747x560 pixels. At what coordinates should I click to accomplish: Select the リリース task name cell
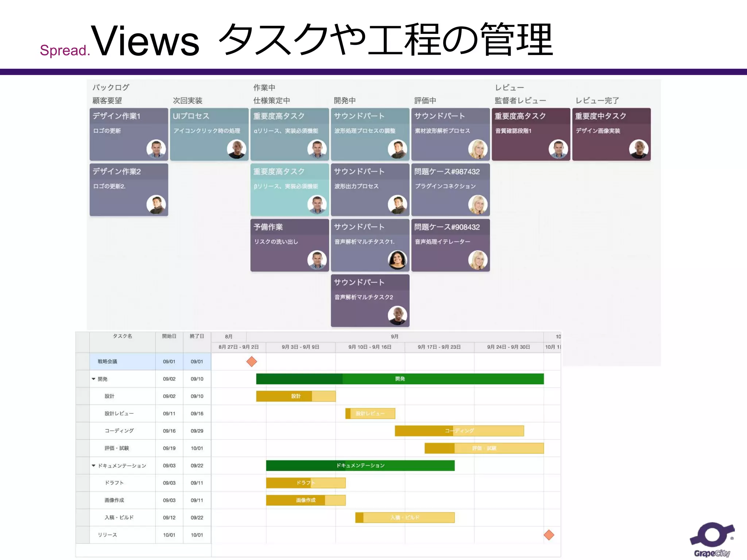coord(123,535)
